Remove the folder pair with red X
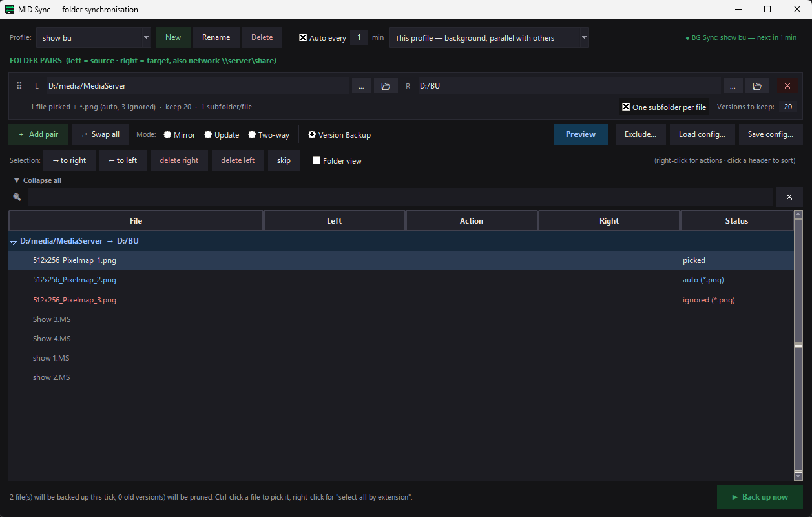 (787, 86)
